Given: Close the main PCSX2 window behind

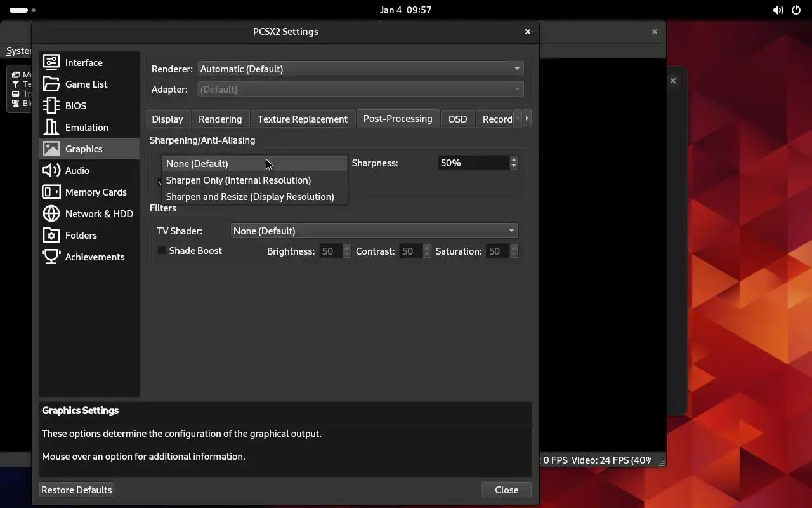Looking at the screenshot, I should [x=655, y=32].
